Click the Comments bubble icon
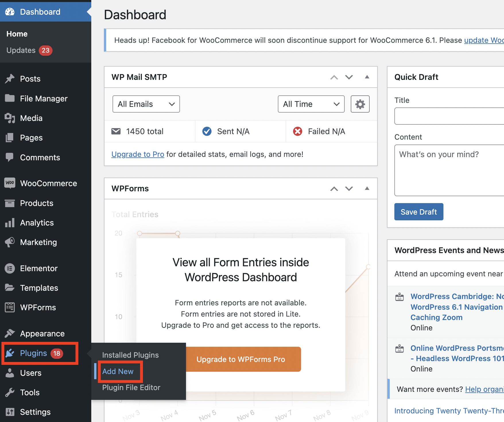The image size is (504, 422). [10, 157]
